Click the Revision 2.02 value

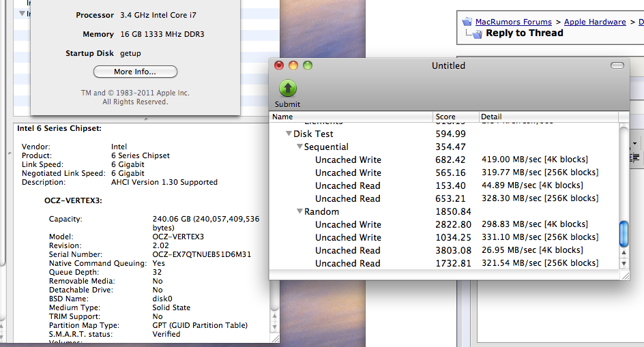(x=160, y=245)
